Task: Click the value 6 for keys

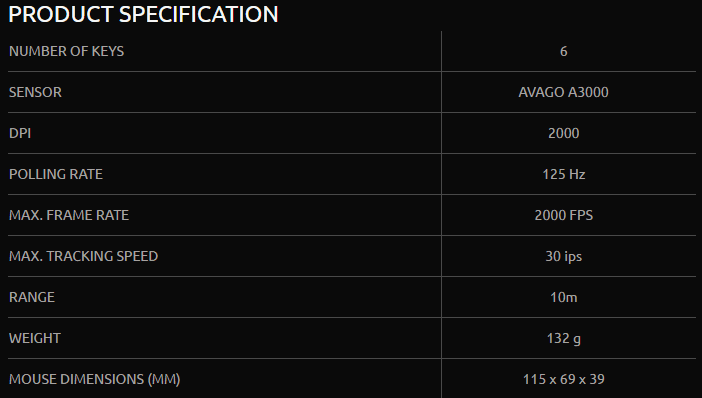Action: pos(564,51)
